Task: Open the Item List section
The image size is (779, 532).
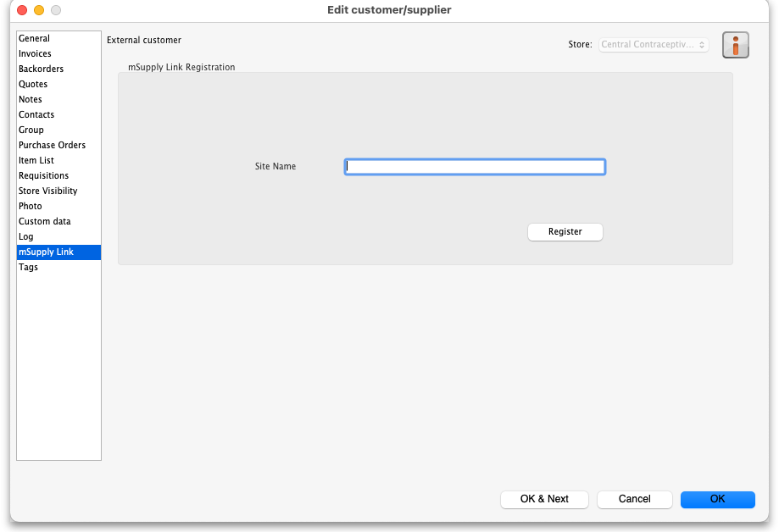Action: point(36,160)
